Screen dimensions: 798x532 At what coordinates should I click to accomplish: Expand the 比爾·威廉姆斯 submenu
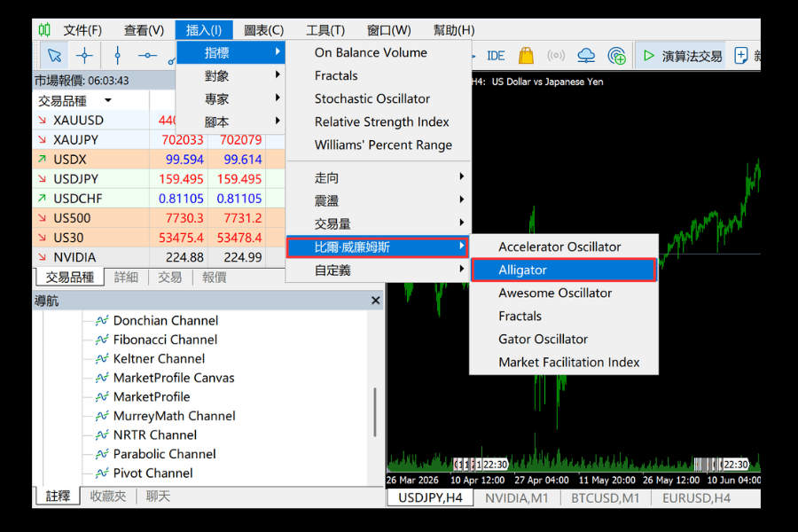[x=378, y=247]
